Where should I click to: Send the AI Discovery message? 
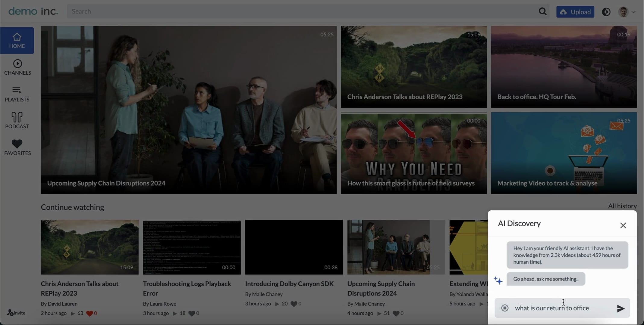click(620, 308)
